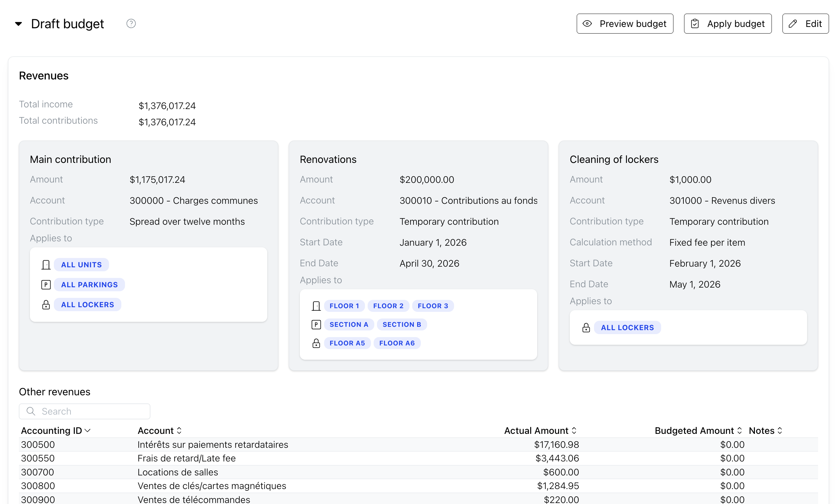The image size is (835, 504).
Task: Click the FLOOR 2 tag
Action: [x=388, y=306]
